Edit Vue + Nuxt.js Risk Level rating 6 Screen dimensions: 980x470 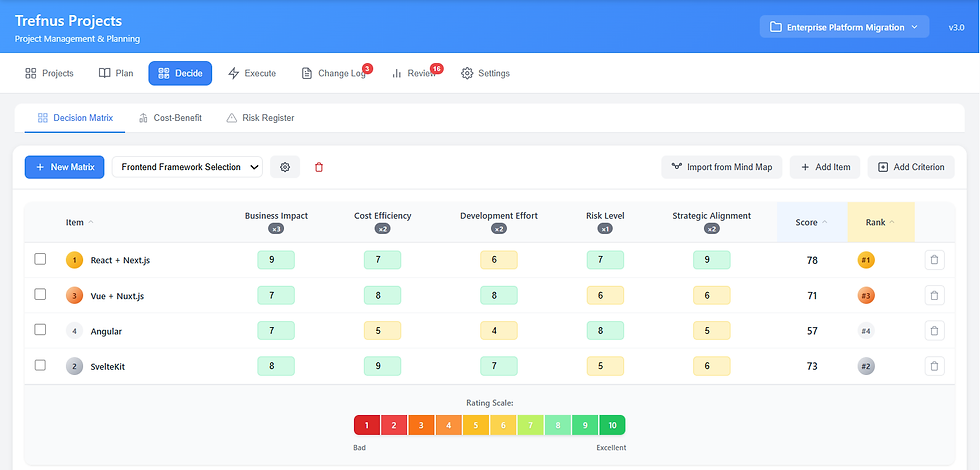tap(605, 296)
